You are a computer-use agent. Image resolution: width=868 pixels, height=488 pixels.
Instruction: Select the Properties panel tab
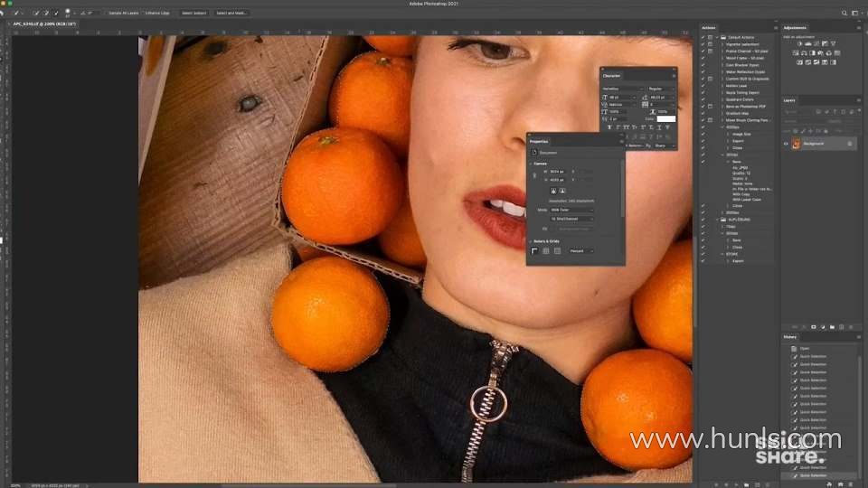(539, 141)
